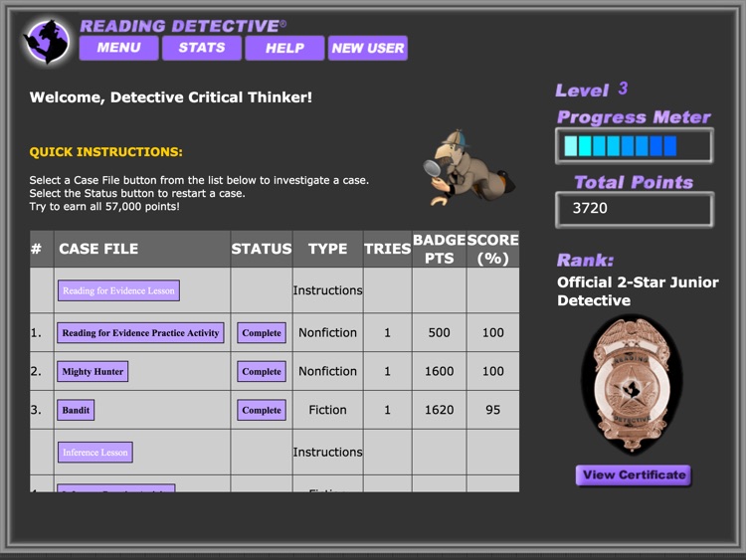
Task: Click Nonfiction type in Mighty Hunter row
Action: pyautogui.click(x=328, y=371)
